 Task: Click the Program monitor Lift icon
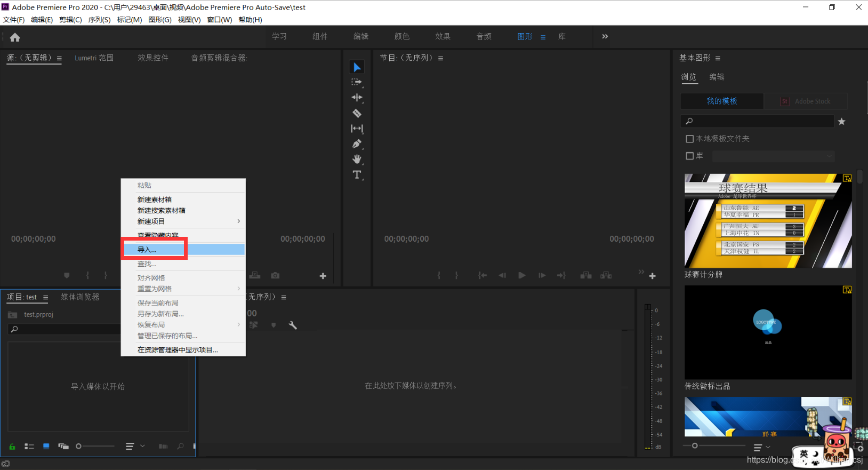[x=586, y=275]
